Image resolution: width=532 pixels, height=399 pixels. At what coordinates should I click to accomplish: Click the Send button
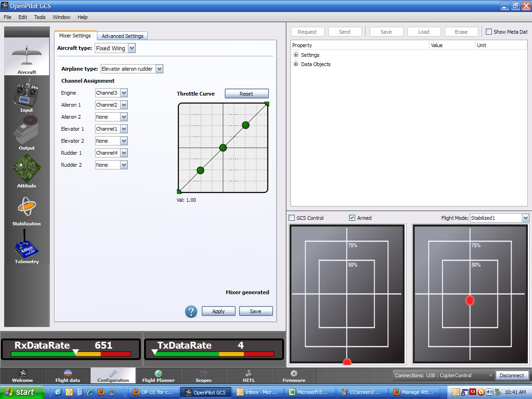(x=345, y=32)
